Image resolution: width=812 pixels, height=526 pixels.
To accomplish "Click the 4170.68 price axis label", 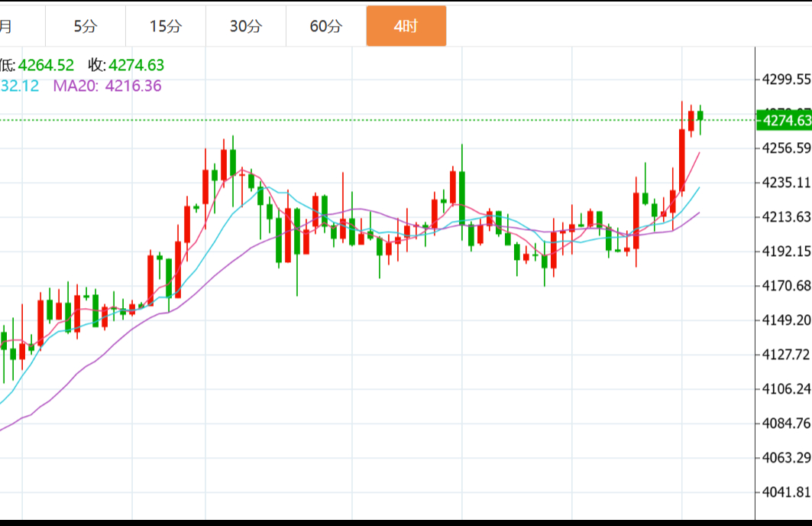I will (786, 285).
